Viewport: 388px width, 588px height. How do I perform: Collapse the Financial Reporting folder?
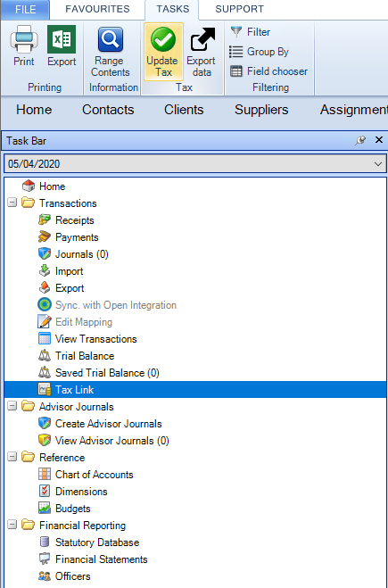tap(12, 525)
